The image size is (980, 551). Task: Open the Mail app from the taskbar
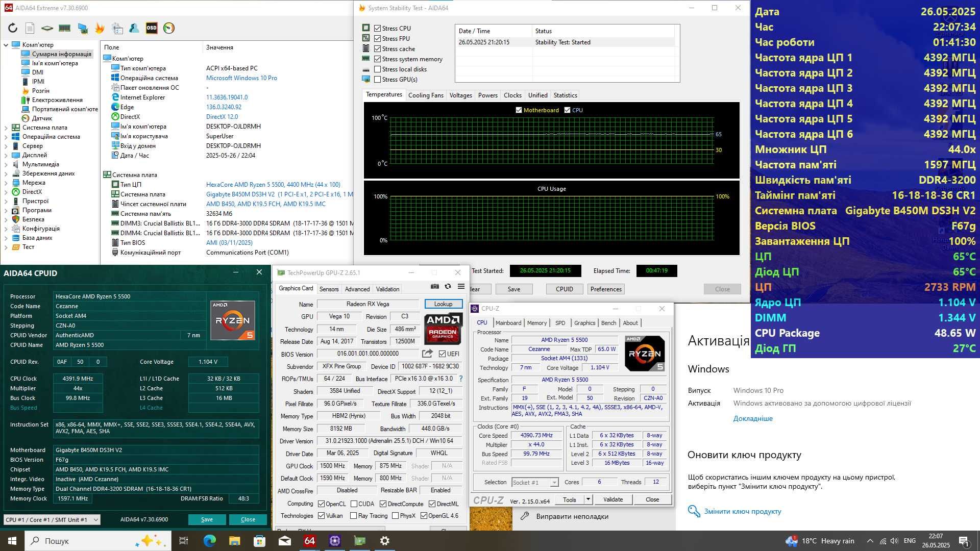[x=285, y=541]
